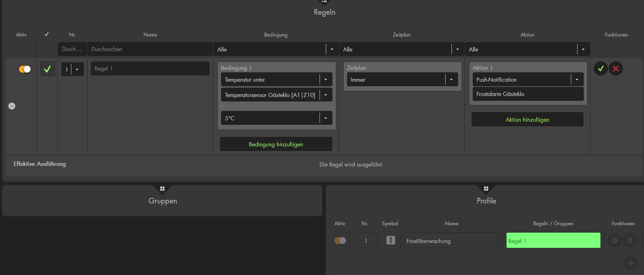The height and width of the screenshot is (275, 644).
Task: Click the Gruppen panel grid icon
Action: (x=162, y=189)
